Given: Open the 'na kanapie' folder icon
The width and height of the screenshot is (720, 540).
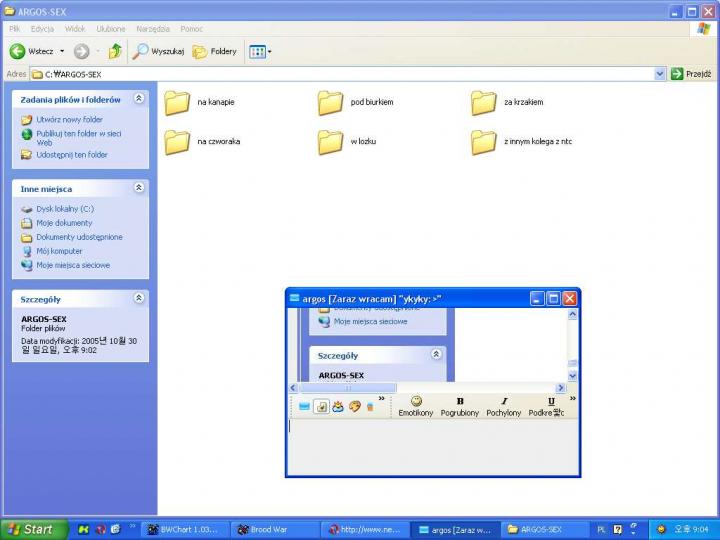Looking at the screenshot, I should click(x=177, y=102).
